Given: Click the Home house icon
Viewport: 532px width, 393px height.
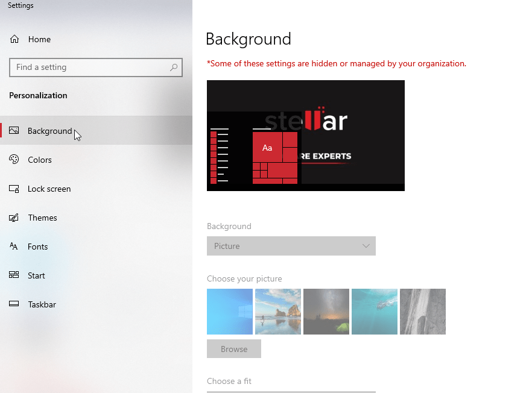Looking at the screenshot, I should pyautogui.click(x=13, y=39).
